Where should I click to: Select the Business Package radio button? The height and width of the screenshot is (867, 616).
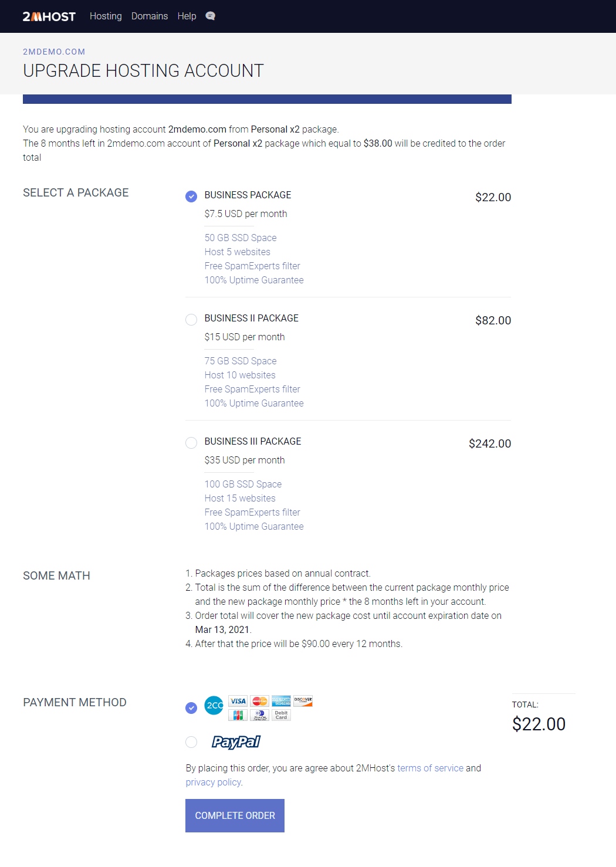(191, 197)
